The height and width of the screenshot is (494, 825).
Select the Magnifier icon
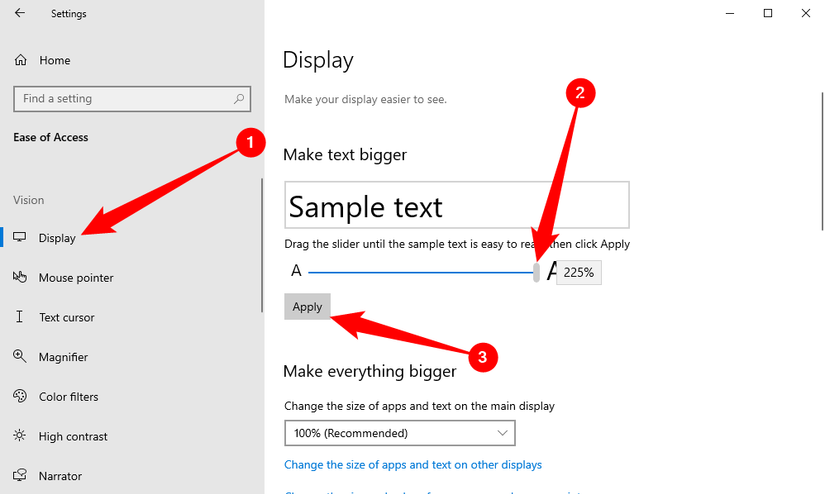(19, 356)
